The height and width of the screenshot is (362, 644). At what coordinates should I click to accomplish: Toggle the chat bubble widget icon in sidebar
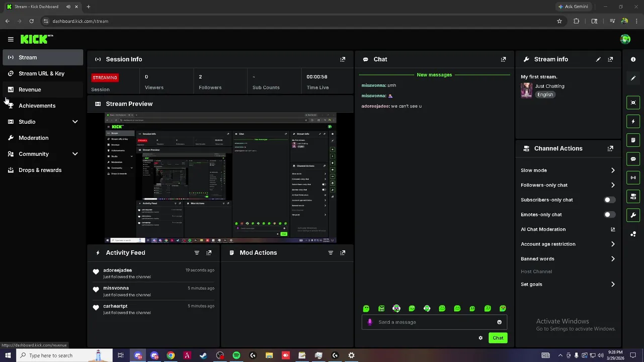point(633,159)
